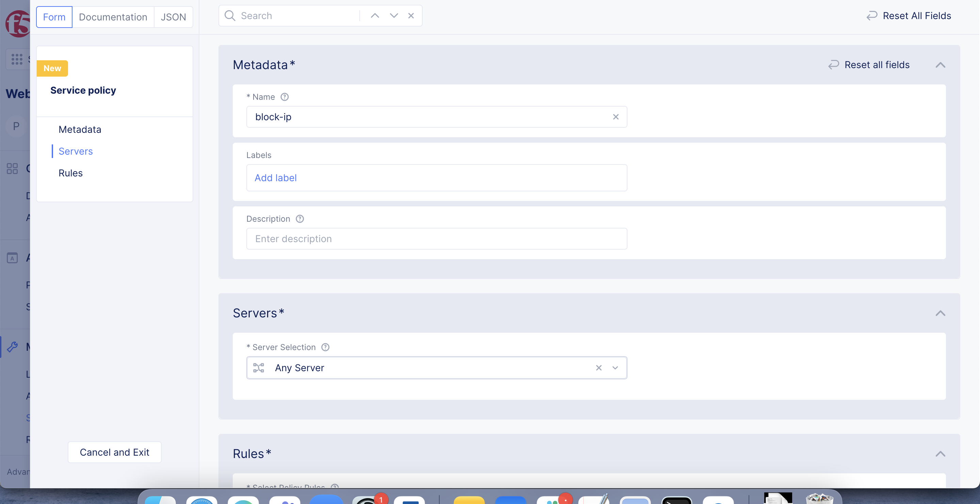The height and width of the screenshot is (504, 980).
Task: Jump to the previous search result arrow
Action: [x=375, y=16]
